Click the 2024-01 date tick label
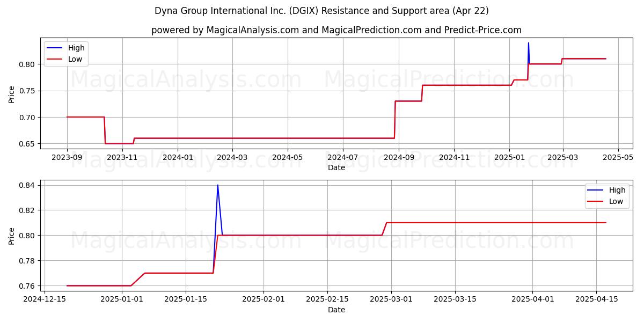644x322 pixels. [x=178, y=158]
